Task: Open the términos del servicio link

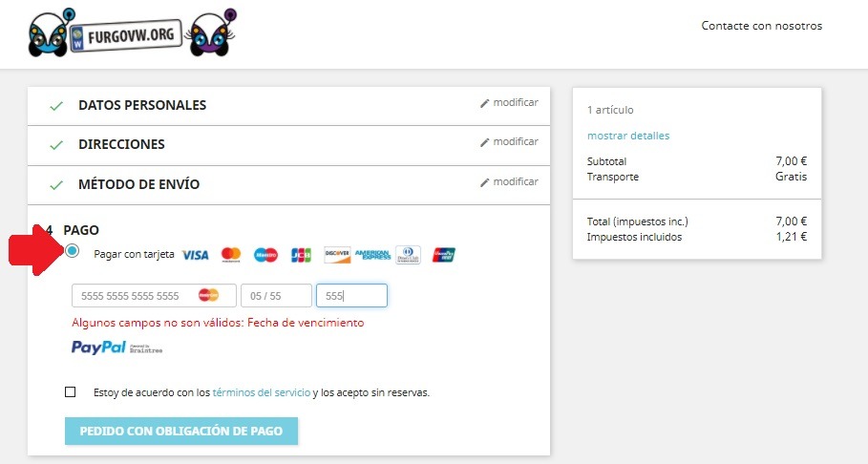Action: pos(262,392)
